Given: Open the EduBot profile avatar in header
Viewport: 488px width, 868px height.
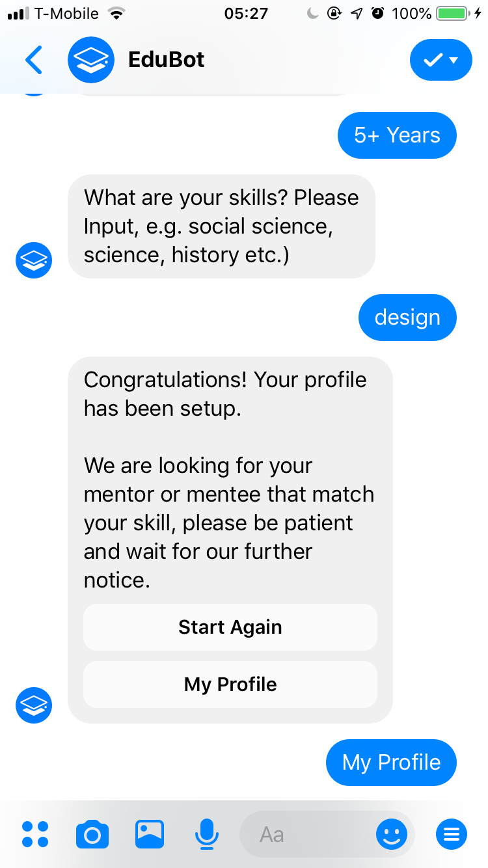Looking at the screenshot, I should [x=91, y=60].
